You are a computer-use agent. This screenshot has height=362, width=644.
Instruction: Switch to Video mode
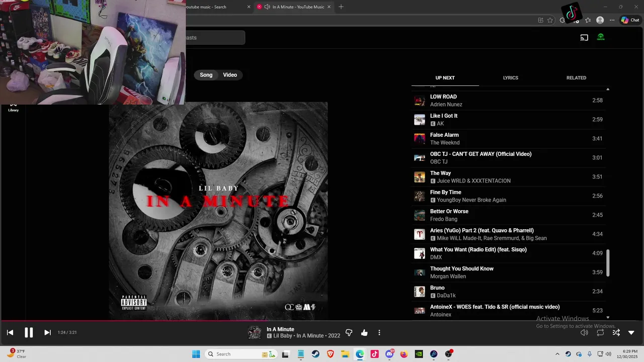tap(230, 75)
